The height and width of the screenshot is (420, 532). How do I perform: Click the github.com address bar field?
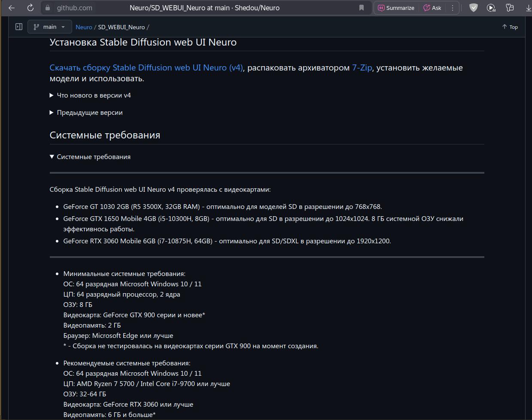click(206, 8)
